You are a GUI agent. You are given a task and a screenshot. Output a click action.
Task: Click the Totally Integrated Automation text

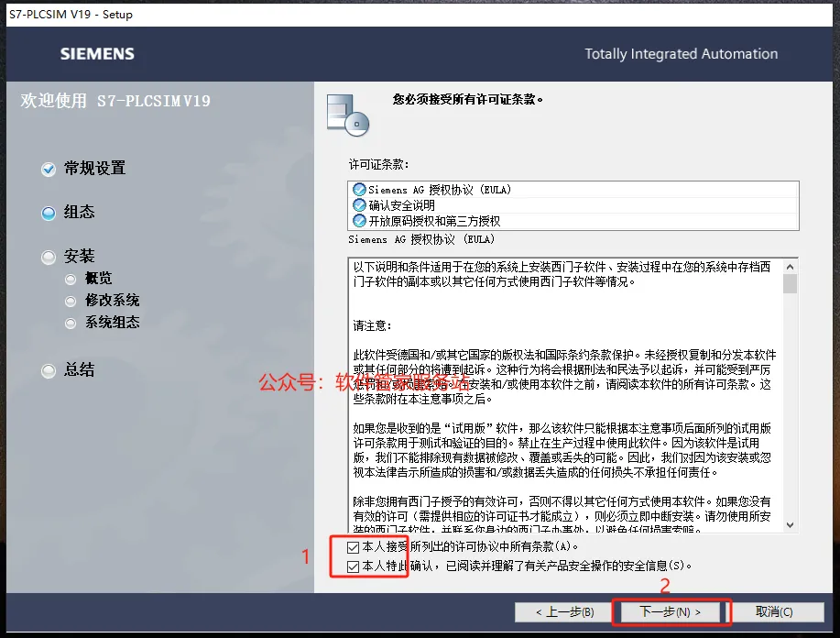click(x=681, y=54)
